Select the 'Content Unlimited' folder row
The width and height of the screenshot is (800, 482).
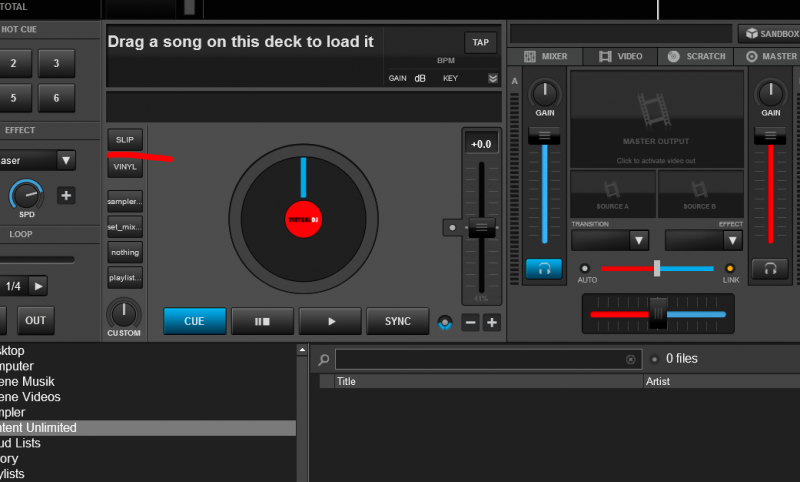(x=148, y=428)
